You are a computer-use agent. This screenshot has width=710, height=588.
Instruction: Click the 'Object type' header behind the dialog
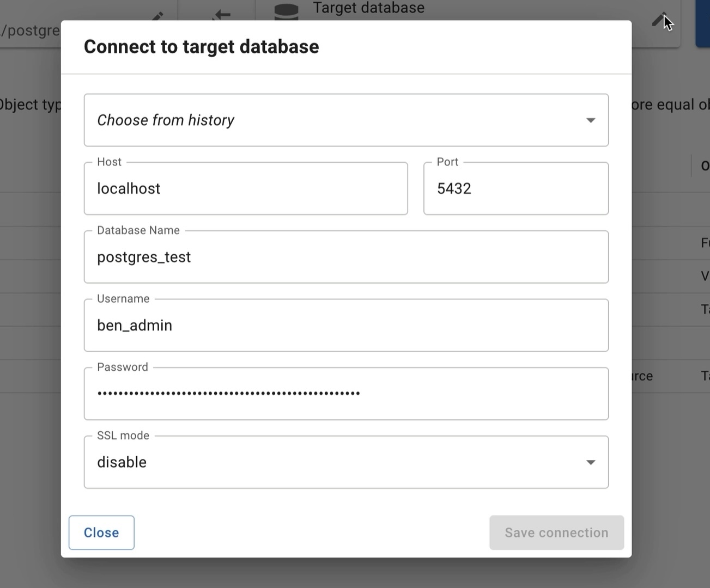[x=30, y=105]
